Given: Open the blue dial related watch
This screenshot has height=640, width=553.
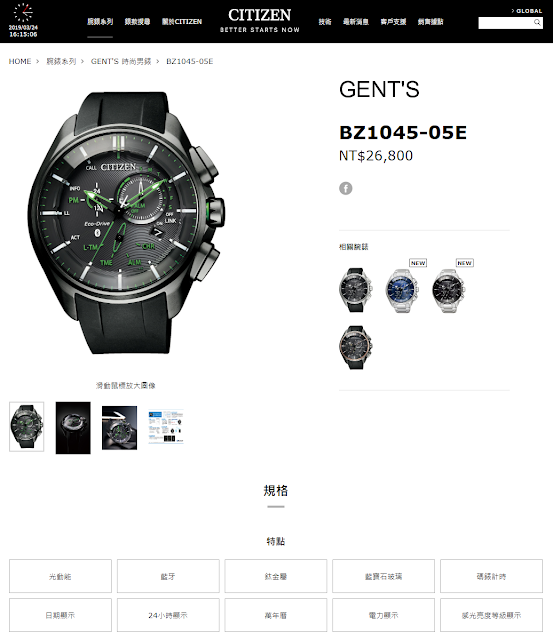Looking at the screenshot, I should point(402,290).
